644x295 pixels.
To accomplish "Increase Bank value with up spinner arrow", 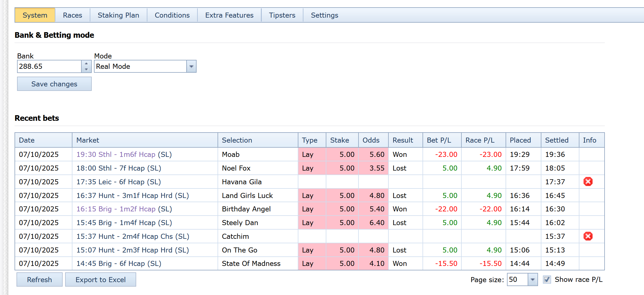I will pyautogui.click(x=86, y=63).
